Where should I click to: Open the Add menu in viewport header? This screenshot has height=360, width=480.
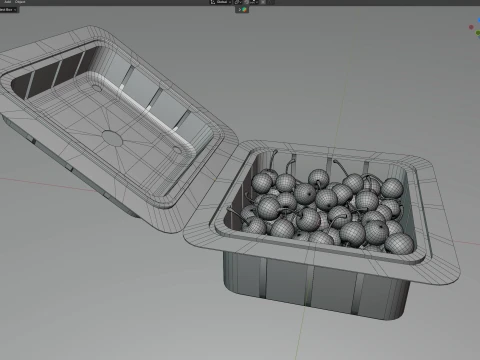7,2
